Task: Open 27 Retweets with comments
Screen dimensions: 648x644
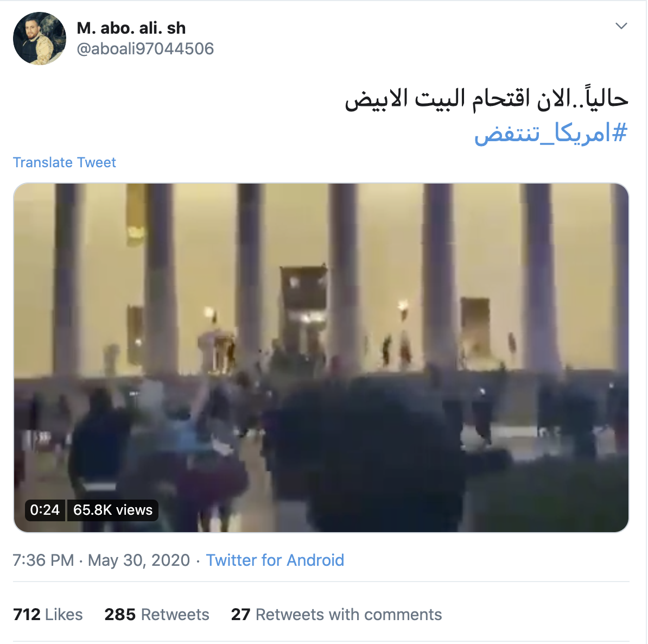Action: (x=336, y=615)
